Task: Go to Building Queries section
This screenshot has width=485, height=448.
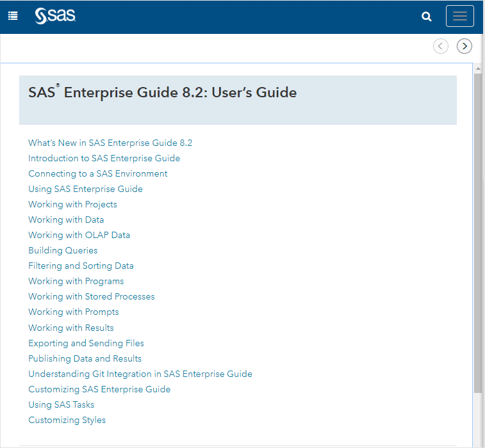Action: 63,250
